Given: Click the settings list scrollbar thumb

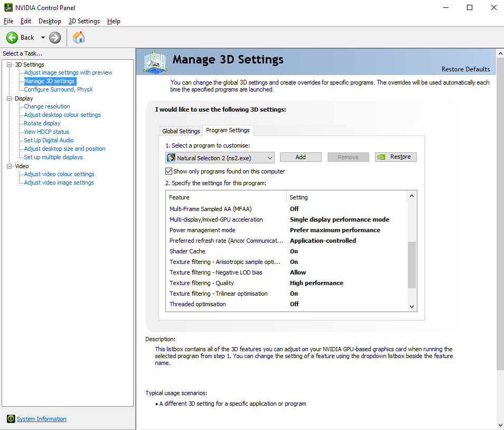Looking at the screenshot, I should (x=412, y=264).
